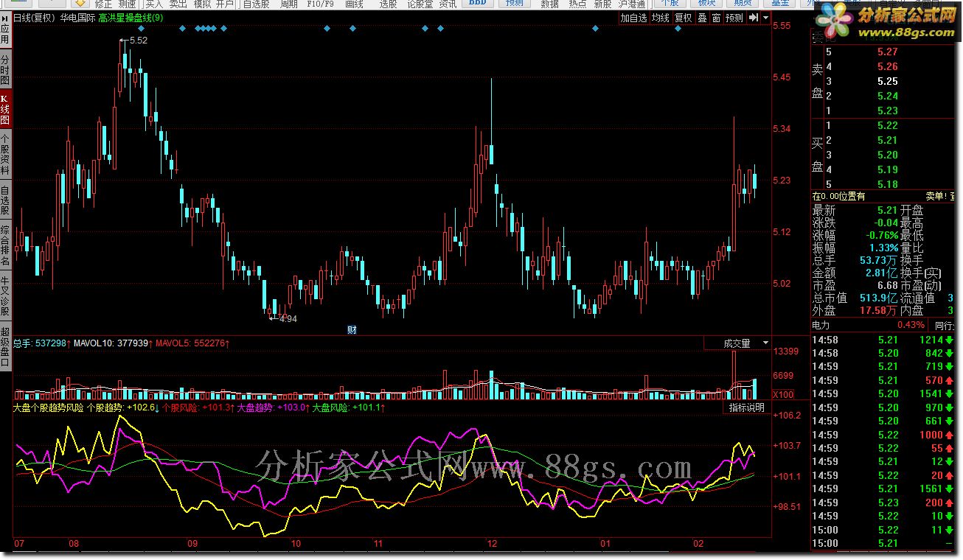This screenshot has width=963, height=560.
Task: Click buy level 1 price 5.22
Action: point(888,126)
